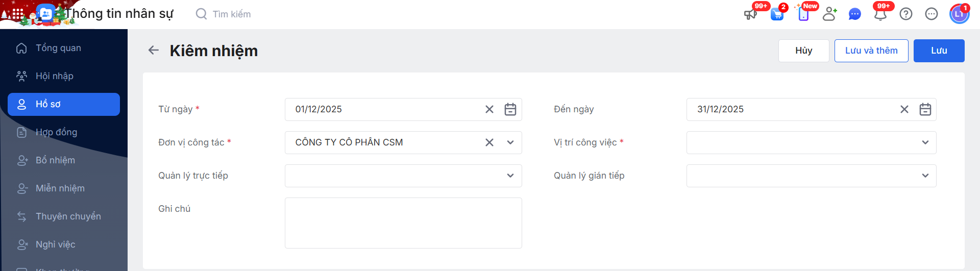Clear the Đơn vị công tác selection
This screenshot has height=271, width=980.
pyautogui.click(x=489, y=142)
